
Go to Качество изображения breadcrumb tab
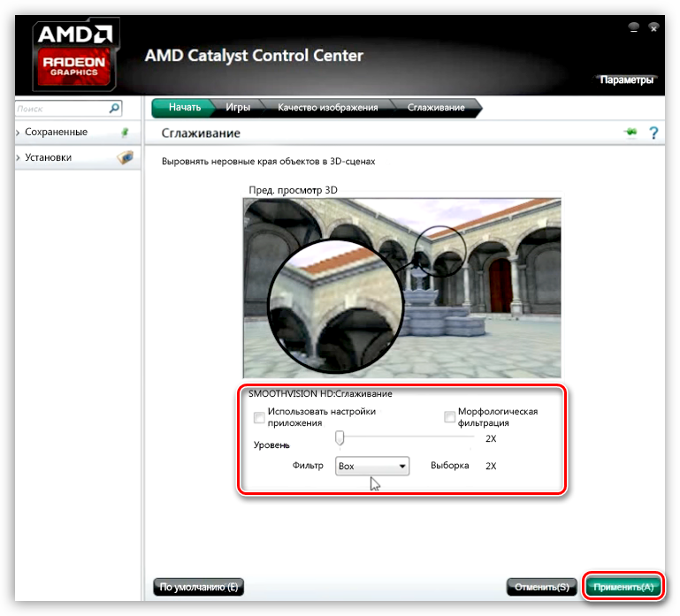click(x=327, y=108)
